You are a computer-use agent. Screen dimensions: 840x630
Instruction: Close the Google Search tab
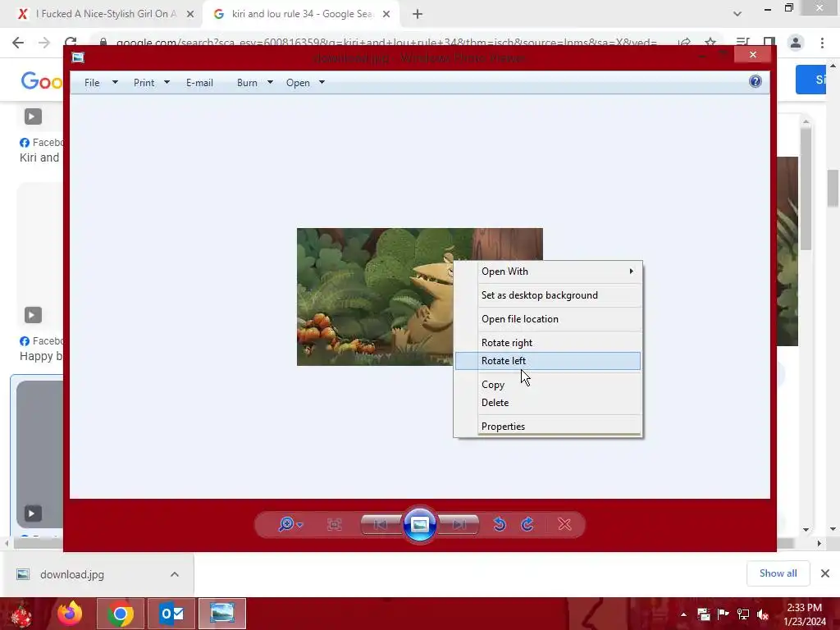click(386, 15)
